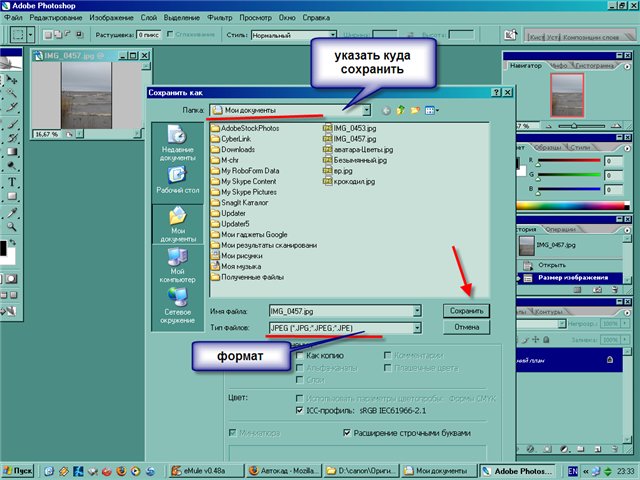Open the My Documents sidebar shortcut
640x480 pixels.
coord(177,225)
